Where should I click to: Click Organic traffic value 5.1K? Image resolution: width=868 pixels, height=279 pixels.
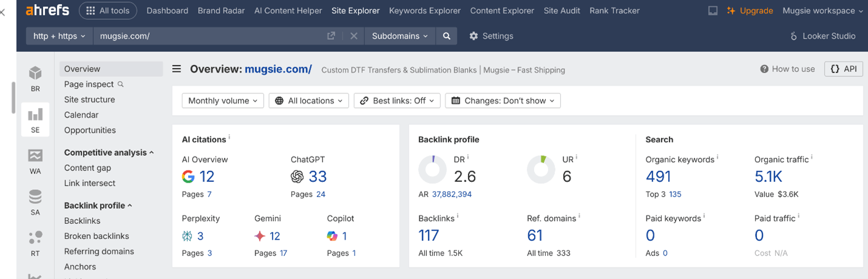[768, 176]
